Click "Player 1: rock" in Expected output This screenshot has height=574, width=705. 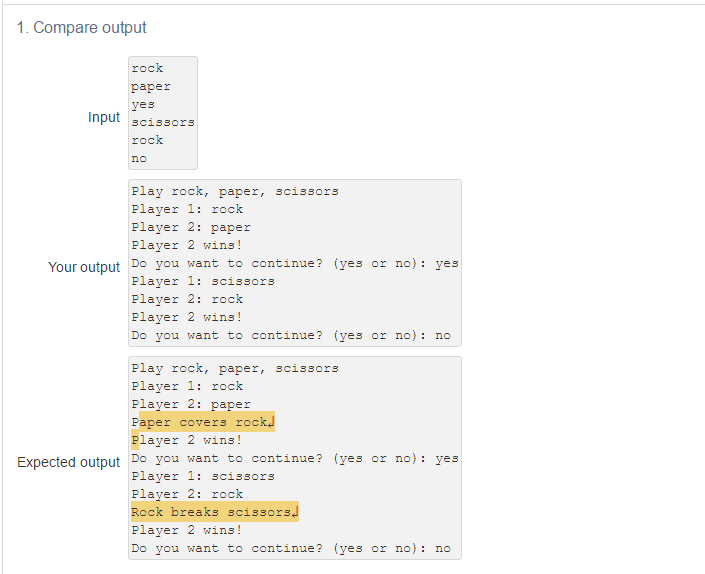[187, 387]
